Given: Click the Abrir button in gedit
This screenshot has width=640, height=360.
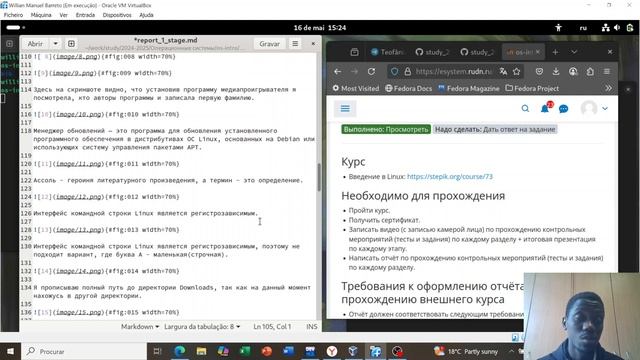Looking at the screenshot, I should 35,44.
